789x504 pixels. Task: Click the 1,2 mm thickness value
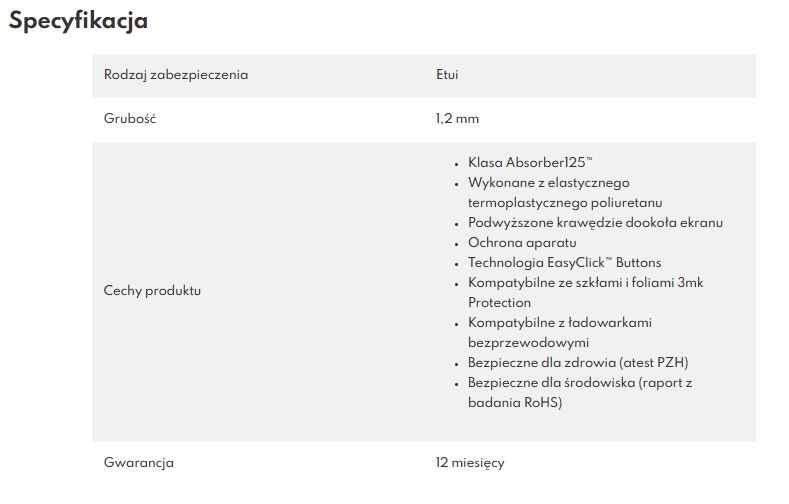[457, 119]
